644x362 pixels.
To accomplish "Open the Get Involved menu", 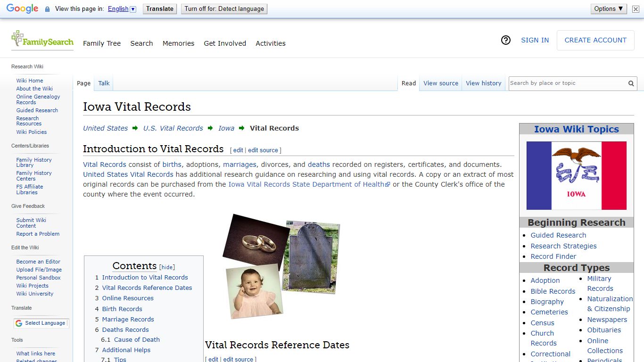I will tap(225, 43).
